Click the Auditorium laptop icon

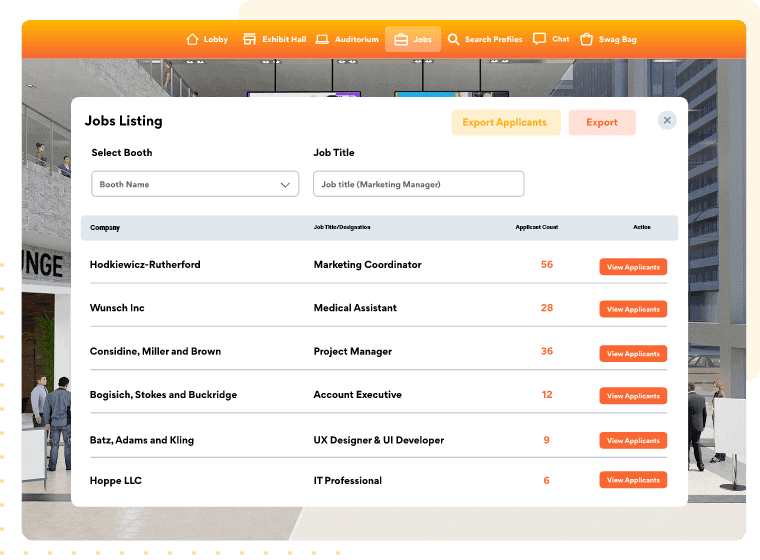pos(322,39)
